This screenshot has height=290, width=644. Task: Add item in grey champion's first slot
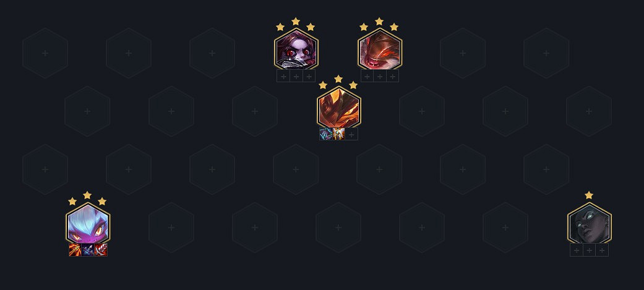click(577, 250)
